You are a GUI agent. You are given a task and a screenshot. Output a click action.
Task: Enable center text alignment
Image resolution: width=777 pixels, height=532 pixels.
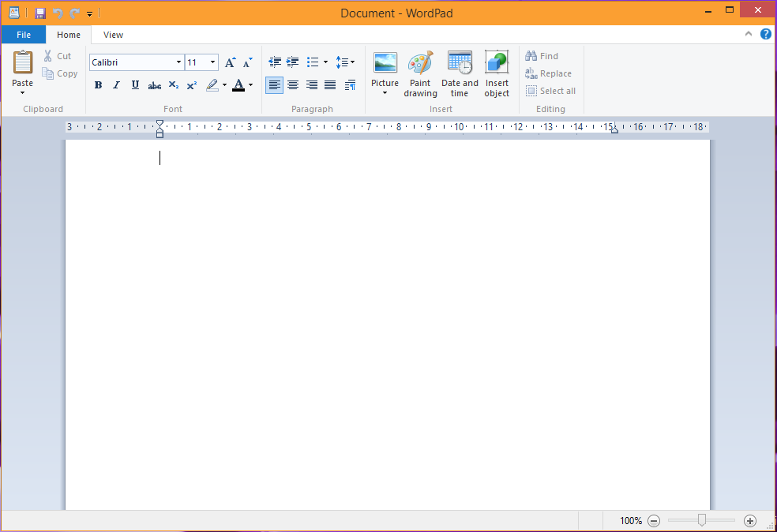[293, 85]
